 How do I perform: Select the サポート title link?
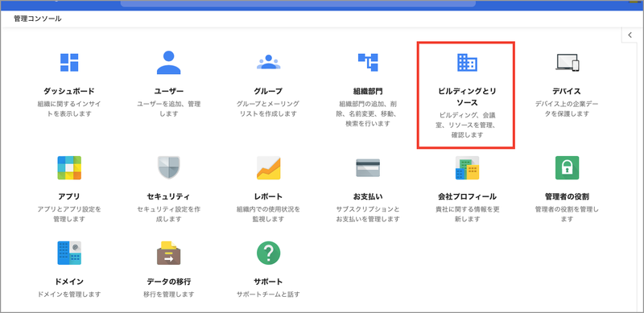(x=269, y=282)
